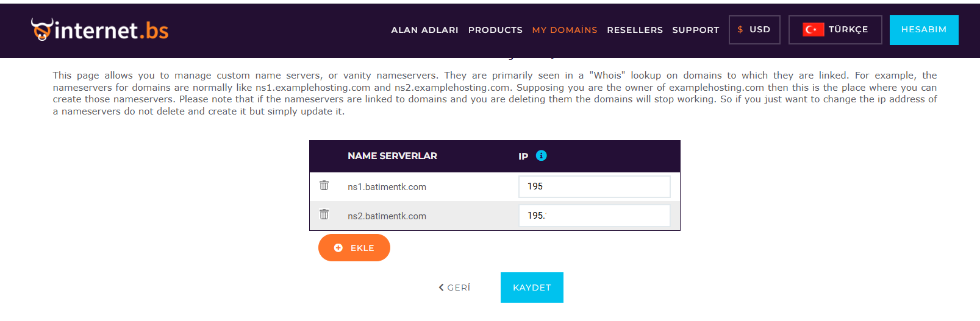The height and width of the screenshot is (321, 980).
Task: Open the IP column info icon
Action: pyautogui.click(x=542, y=155)
